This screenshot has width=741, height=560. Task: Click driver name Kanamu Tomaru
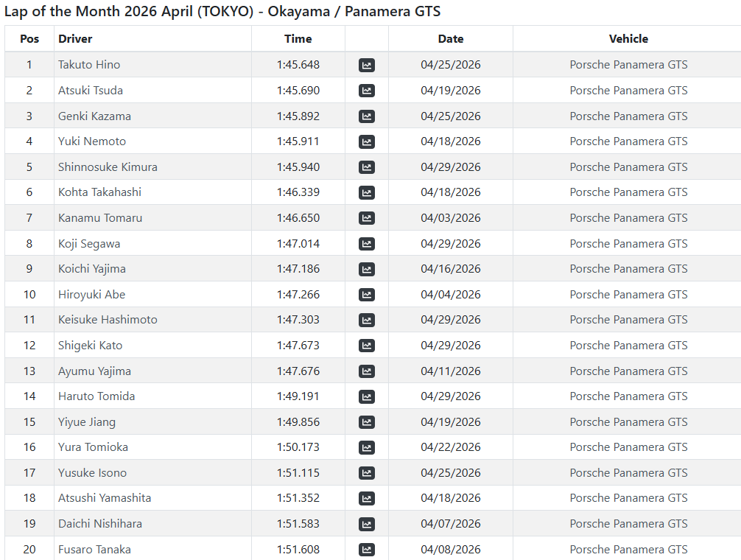point(100,218)
